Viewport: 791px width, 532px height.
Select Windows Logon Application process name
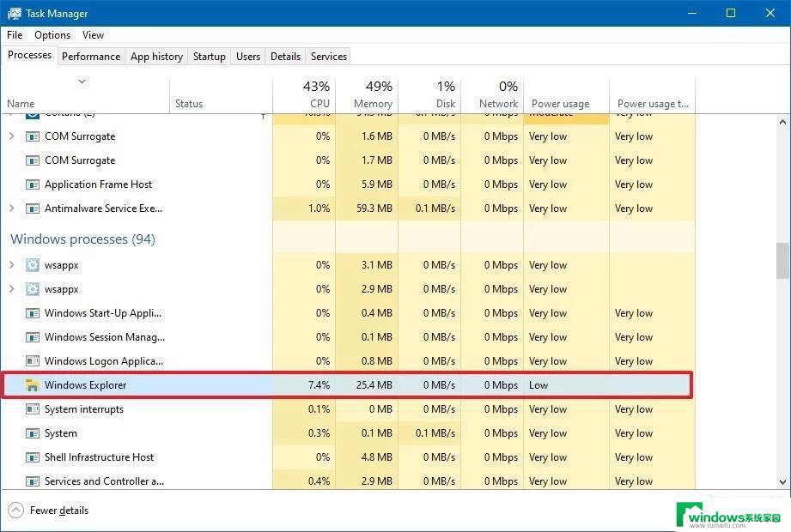coord(103,361)
